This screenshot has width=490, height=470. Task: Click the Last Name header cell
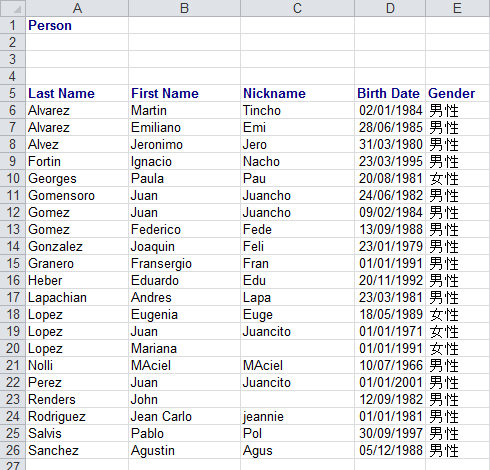coord(77,93)
